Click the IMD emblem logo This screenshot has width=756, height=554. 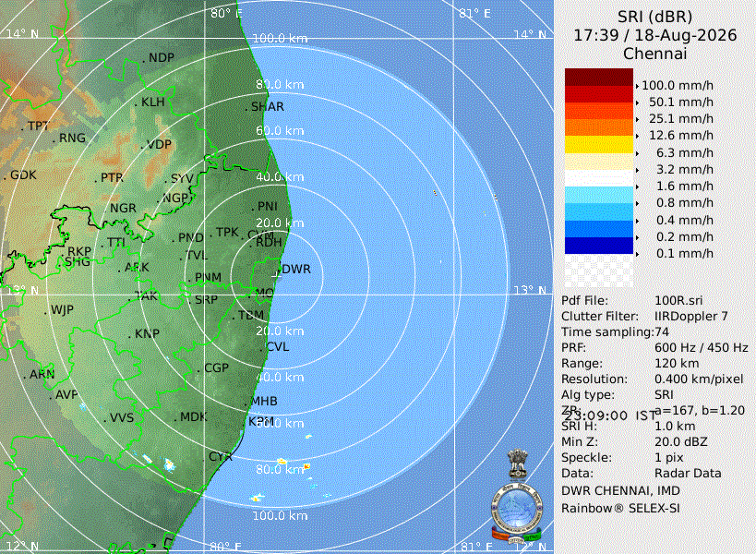pyautogui.click(x=517, y=496)
